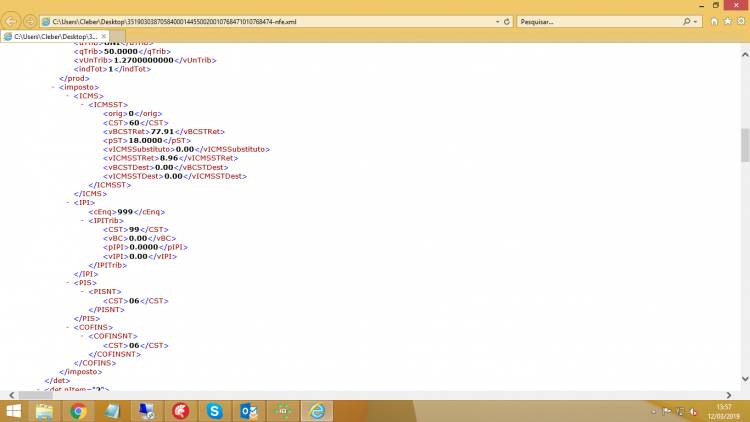Collapse the IPITrib node
The image size is (750, 422).
(x=82, y=221)
